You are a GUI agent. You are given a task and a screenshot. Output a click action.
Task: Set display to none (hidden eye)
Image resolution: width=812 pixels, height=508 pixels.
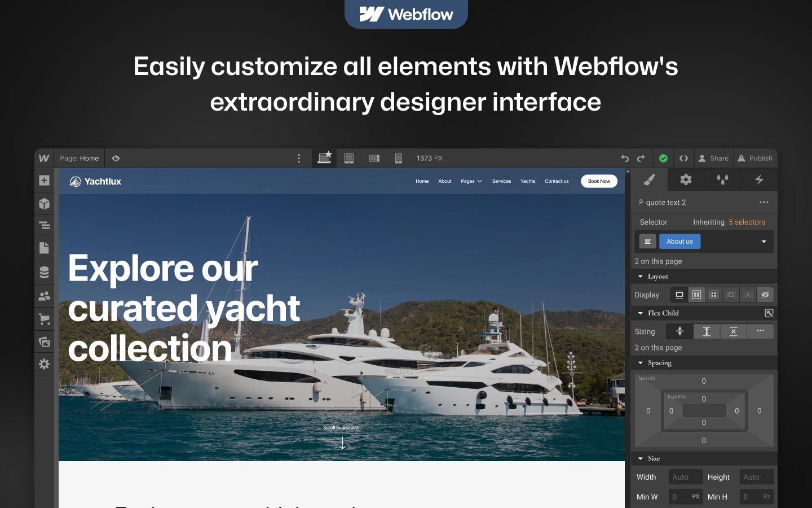pyautogui.click(x=765, y=295)
